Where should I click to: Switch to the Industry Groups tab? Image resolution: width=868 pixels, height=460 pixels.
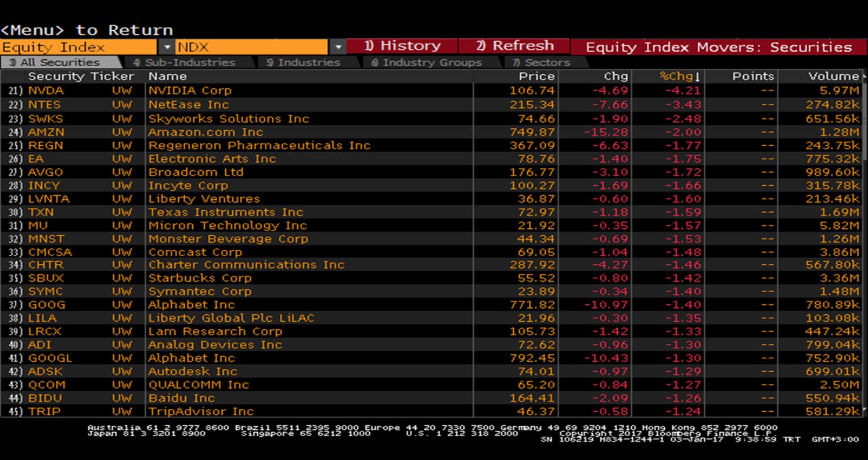(431, 62)
